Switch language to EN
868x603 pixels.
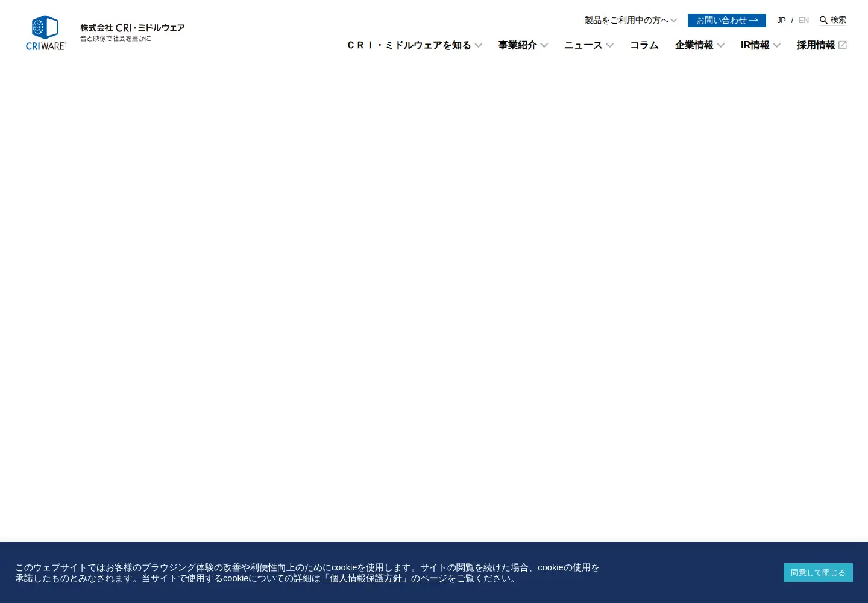point(804,21)
